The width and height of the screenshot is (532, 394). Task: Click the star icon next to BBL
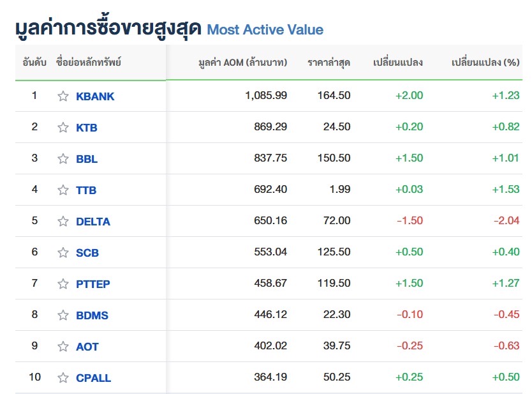click(x=63, y=159)
